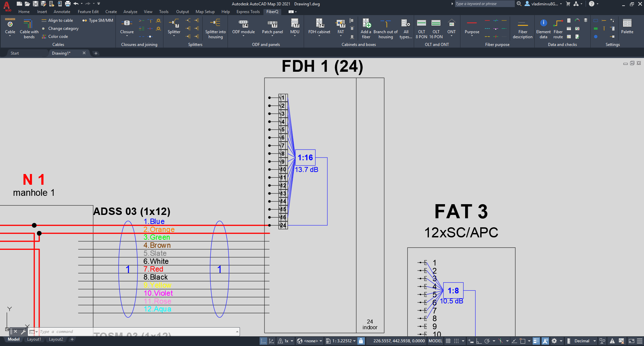Open Fiber description tool
Image resolution: width=644 pixels, height=346 pixels.
tap(523, 28)
